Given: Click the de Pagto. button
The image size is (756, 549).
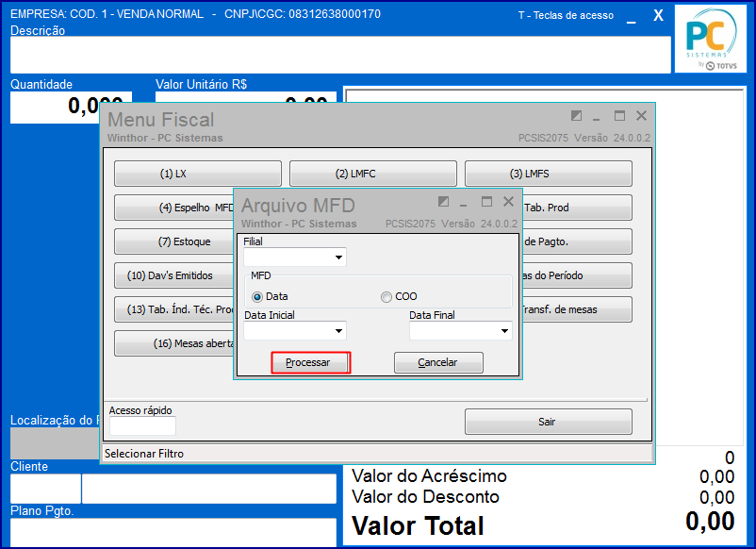Looking at the screenshot, I should coord(577,241).
